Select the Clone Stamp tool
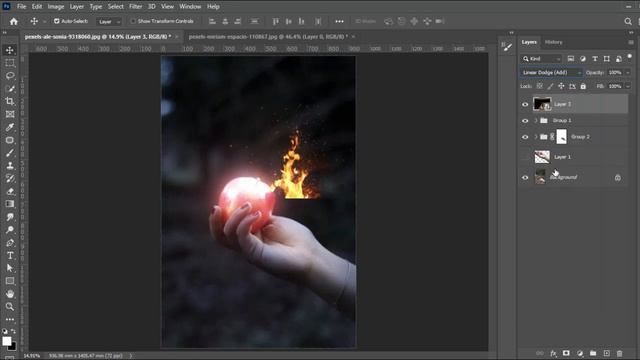 tap(10, 165)
